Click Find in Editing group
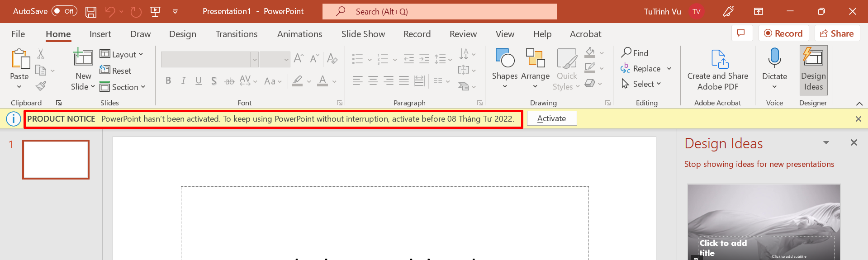The width and height of the screenshot is (868, 260). [x=635, y=53]
